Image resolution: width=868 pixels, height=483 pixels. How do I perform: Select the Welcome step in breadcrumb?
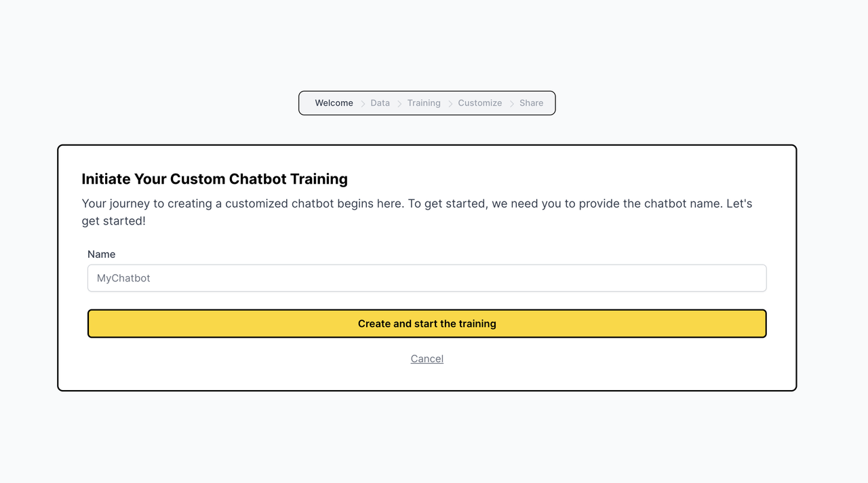tap(334, 103)
